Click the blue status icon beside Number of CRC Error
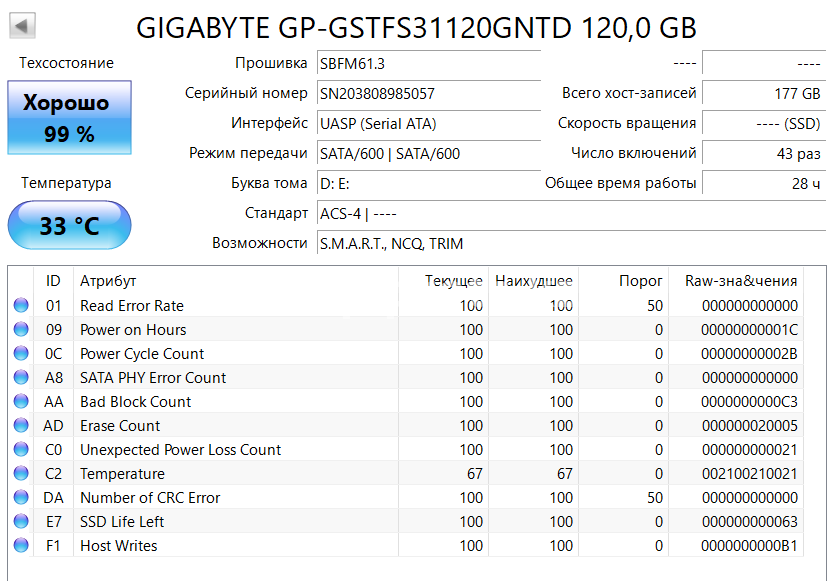 pos(22,498)
